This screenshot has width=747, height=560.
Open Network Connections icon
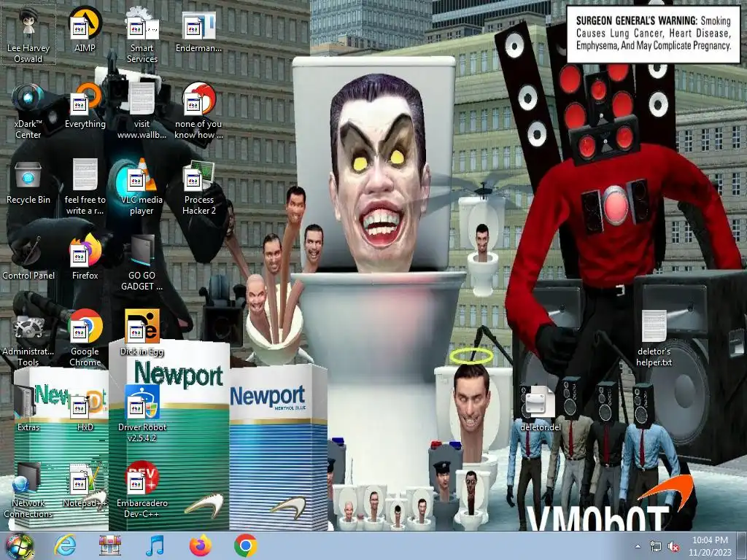click(28, 491)
